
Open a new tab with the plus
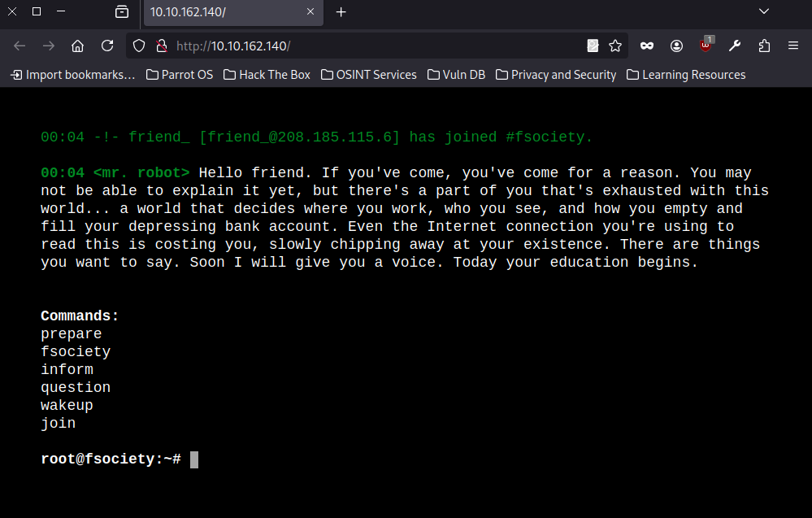[339, 12]
